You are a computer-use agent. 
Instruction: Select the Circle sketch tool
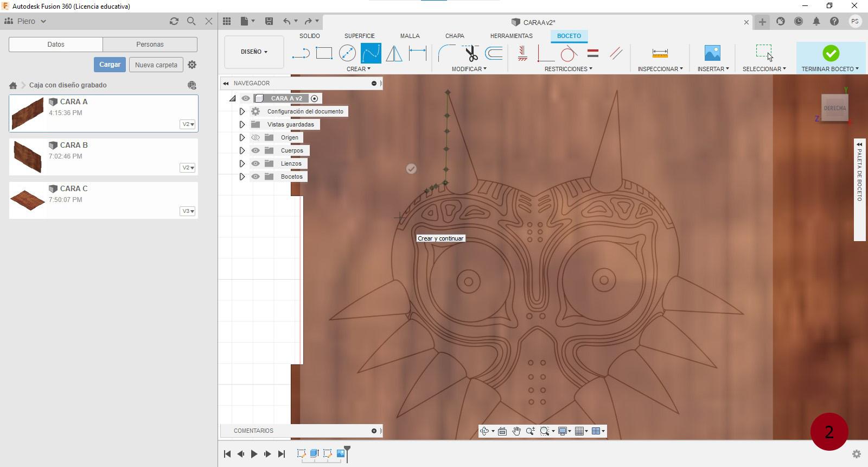pyautogui.click(x=347, y=53)
